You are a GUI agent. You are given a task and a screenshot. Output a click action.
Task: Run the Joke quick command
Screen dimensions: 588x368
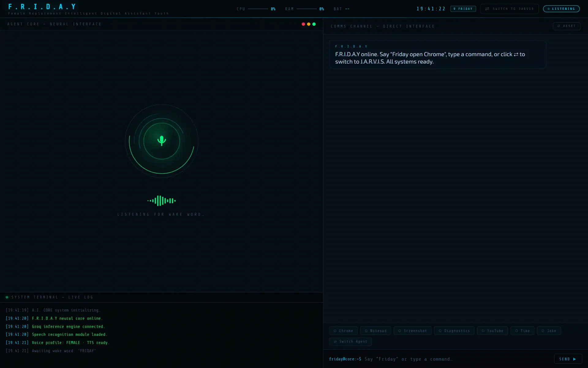tap(549, 331)
